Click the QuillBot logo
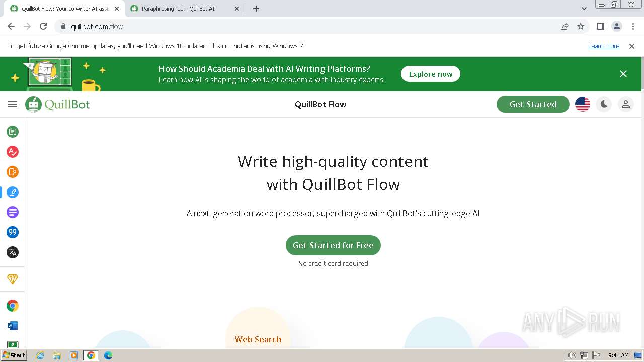Image resolution: width=644 pixels, height=362 pixels. pos(57,104)
